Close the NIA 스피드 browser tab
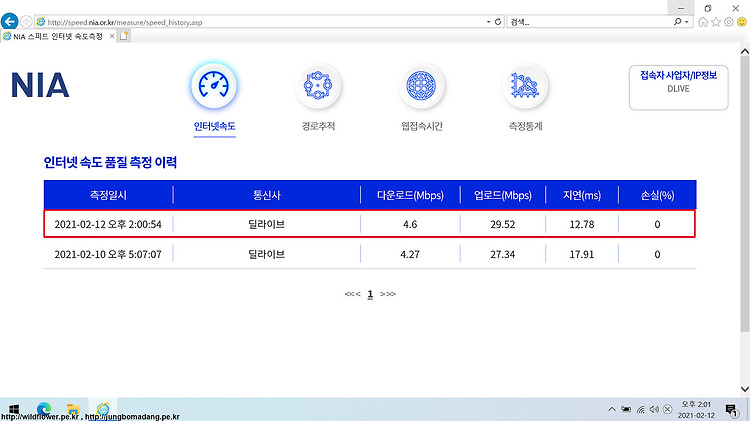 click(112, 36)
